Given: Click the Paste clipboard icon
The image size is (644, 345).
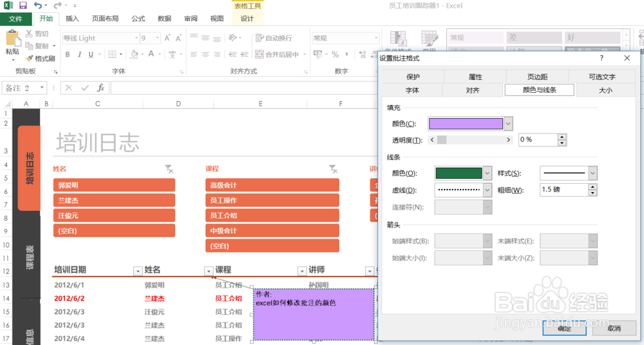Looking at the screenshot, I should [12, 38].
